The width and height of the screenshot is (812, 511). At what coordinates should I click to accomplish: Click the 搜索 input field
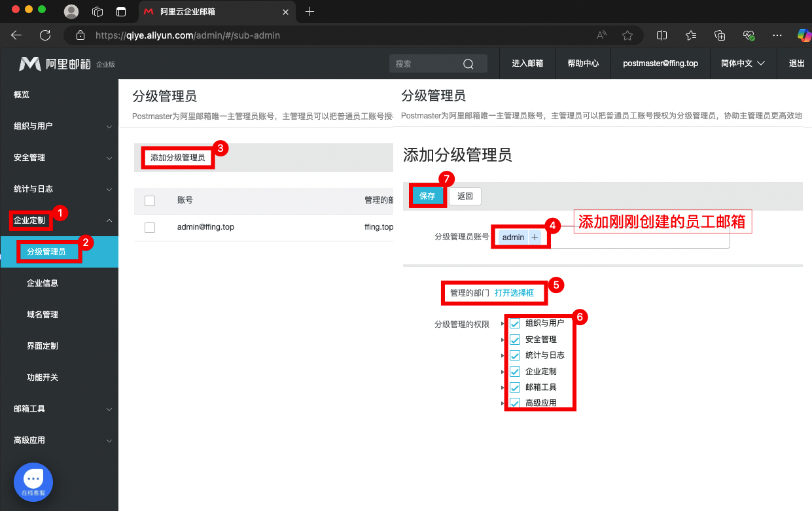[425, 63]
